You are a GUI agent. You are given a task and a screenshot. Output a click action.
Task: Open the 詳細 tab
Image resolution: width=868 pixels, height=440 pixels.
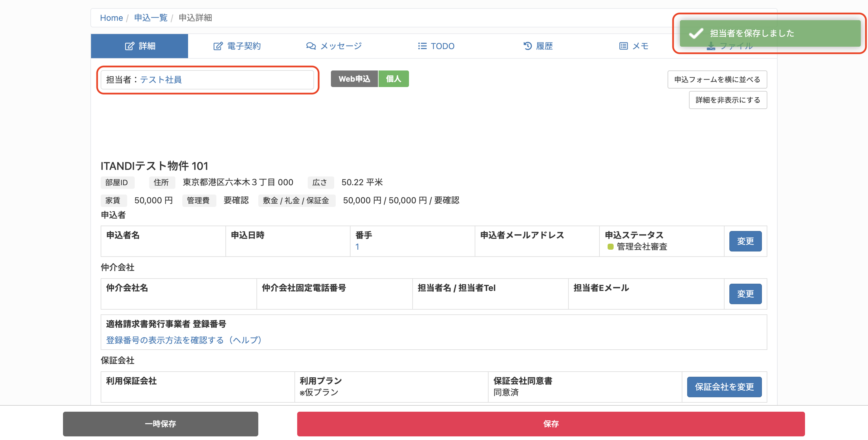click(x=140, y=46)
